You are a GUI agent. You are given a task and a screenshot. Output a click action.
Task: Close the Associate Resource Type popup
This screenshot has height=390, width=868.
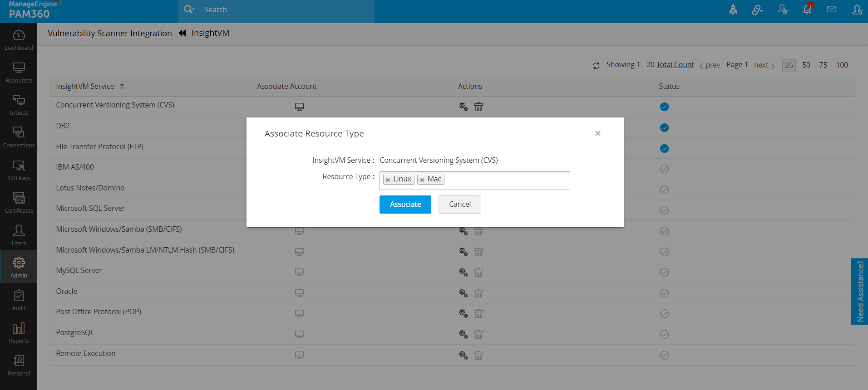(x=597, y=133)
